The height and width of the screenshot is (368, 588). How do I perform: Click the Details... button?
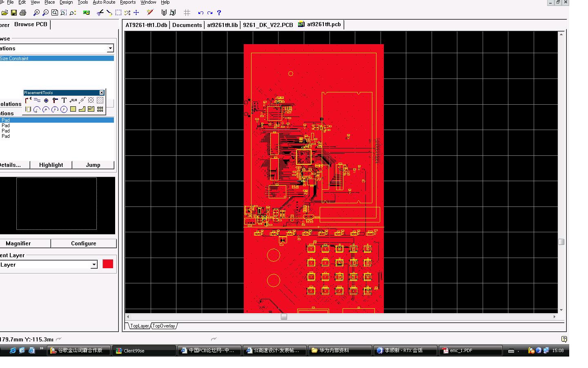(x=15, y=165)
